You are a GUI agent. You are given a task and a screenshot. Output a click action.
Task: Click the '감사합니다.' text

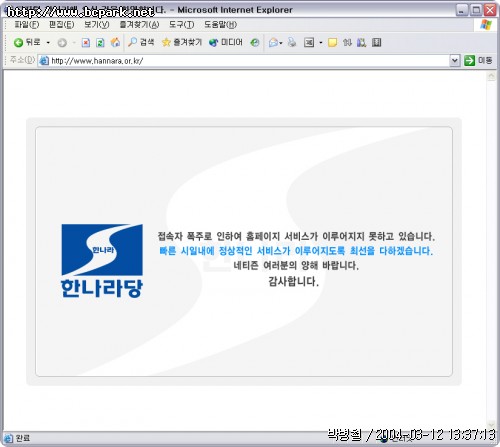click(293, 281)
